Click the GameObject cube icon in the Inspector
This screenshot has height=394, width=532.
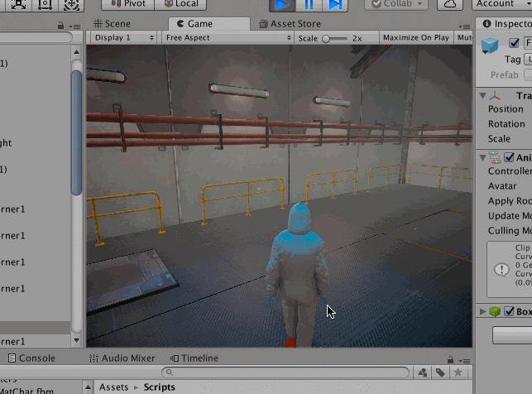(x=490, y=46)
